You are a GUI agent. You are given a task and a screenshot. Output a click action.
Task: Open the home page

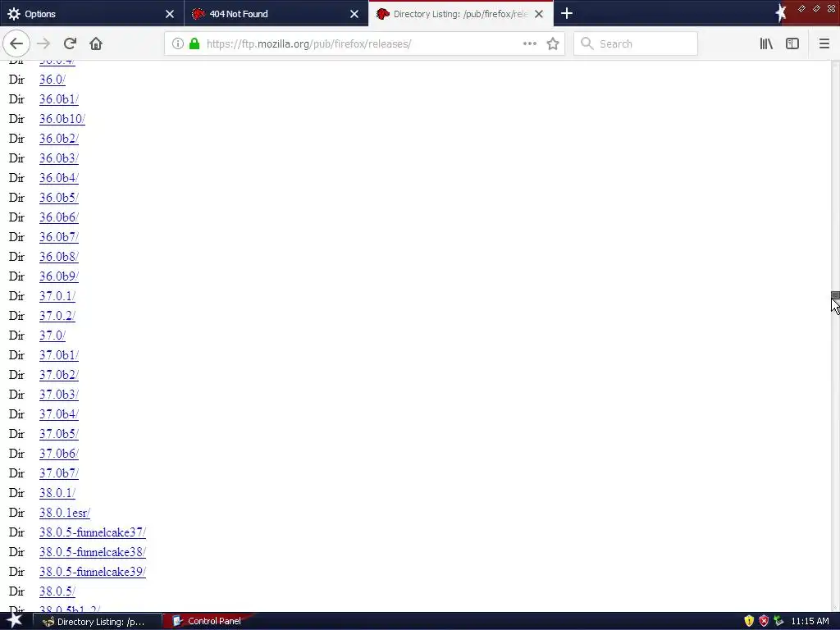[96, 44]
